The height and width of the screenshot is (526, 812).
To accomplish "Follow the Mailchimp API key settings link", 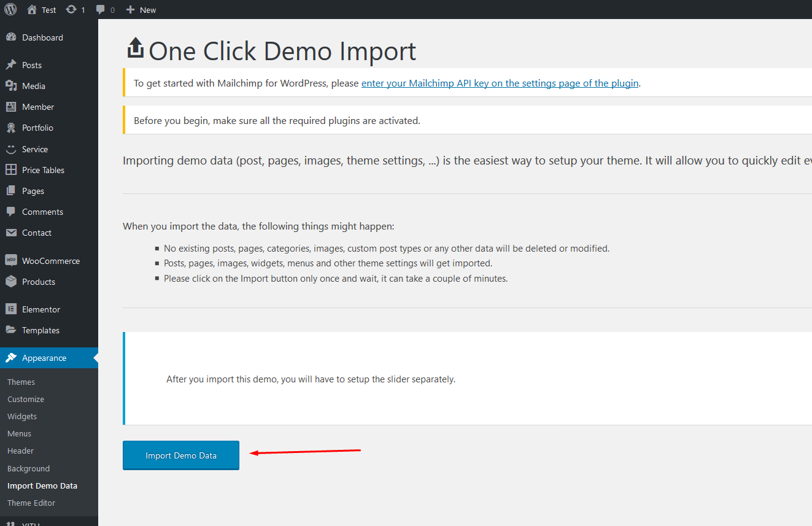I will [500, 83].
